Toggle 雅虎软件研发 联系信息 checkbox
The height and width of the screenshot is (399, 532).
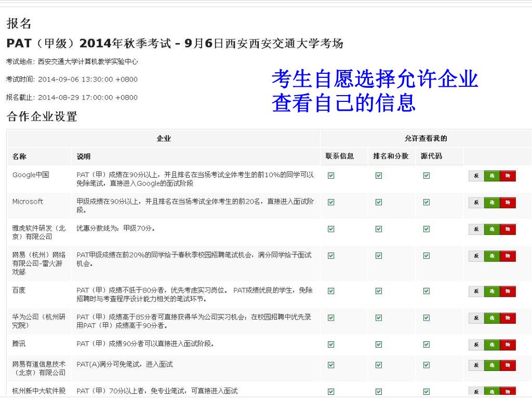point(331,229)
